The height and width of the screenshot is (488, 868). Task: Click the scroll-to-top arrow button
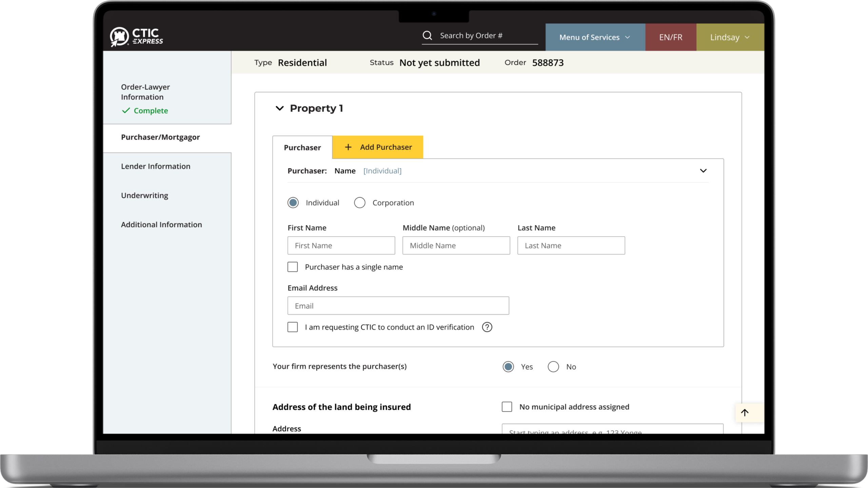tap(745, 412)
